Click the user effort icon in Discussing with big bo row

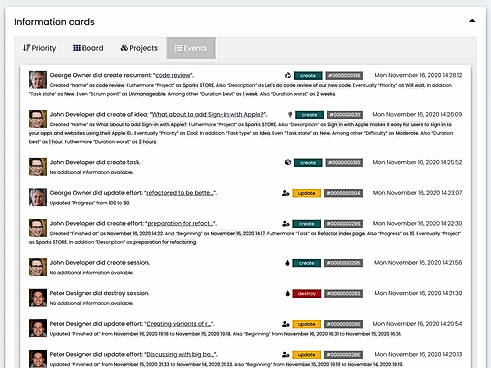(x=285, y=355)
